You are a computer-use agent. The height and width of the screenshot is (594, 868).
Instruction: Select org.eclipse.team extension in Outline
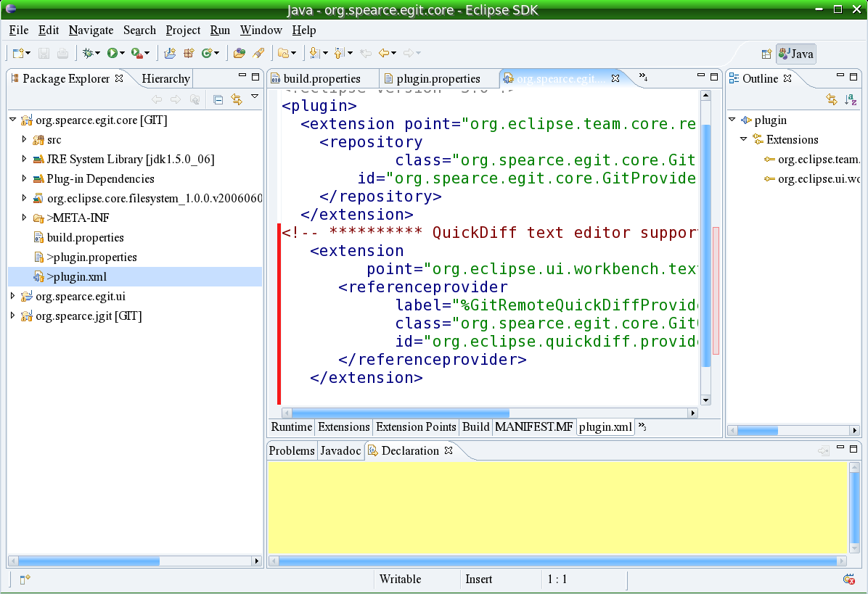tap(813, 160)
